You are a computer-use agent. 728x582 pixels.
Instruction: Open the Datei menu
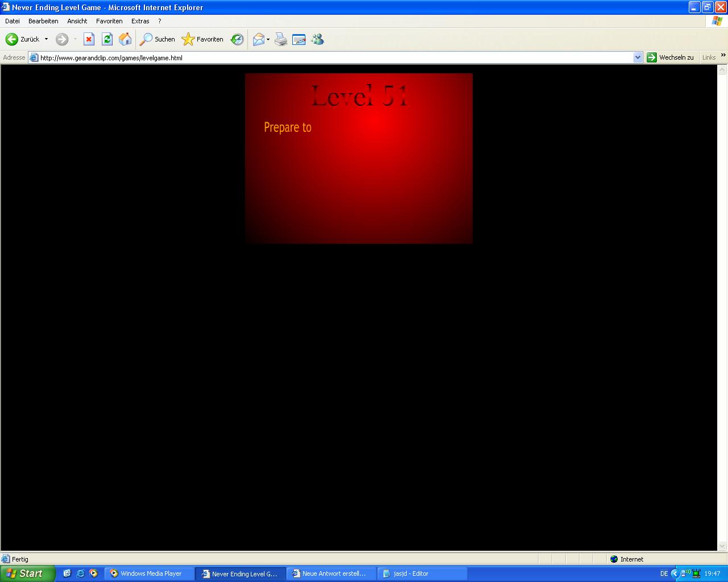[12, 21]
